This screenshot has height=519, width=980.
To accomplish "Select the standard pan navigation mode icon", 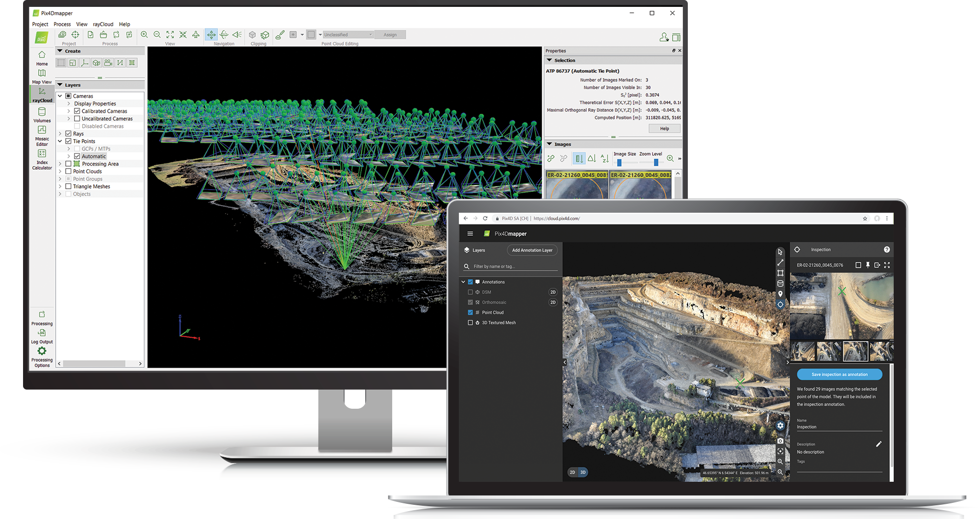I will [x=211, y=34].
